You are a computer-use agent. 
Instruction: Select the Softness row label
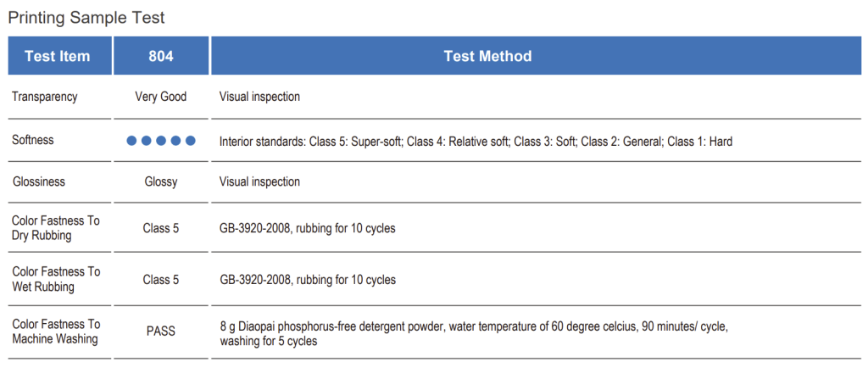click(x=33, y=140)
